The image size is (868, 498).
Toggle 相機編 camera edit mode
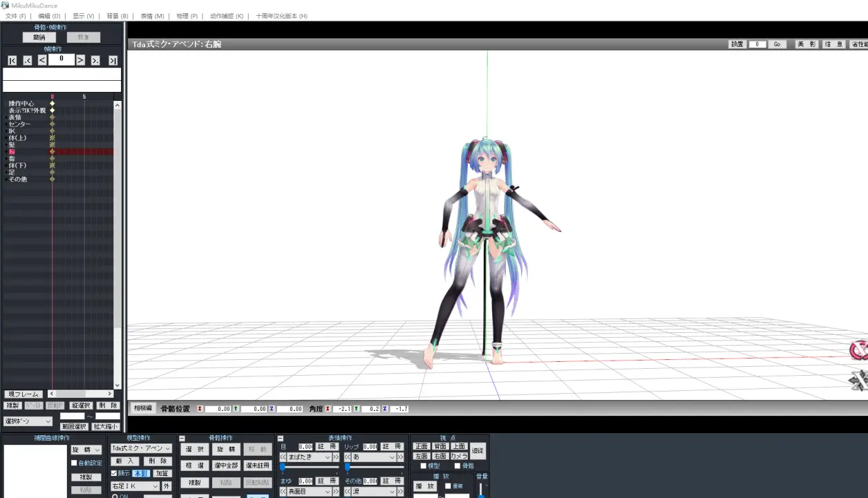(143, 408)
